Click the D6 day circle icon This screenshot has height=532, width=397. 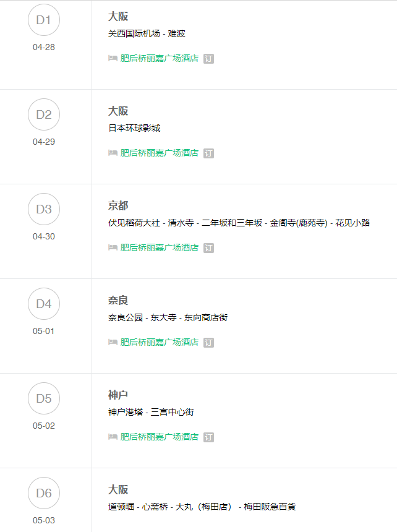coord(44,493)
